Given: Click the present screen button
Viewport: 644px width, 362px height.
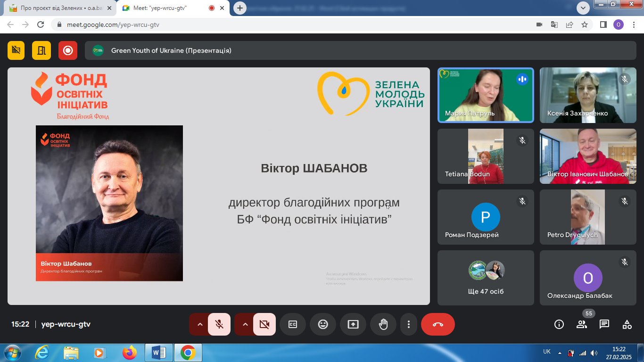Looking at the screenshot, I should pyautogui.click(x=353, y=324).
